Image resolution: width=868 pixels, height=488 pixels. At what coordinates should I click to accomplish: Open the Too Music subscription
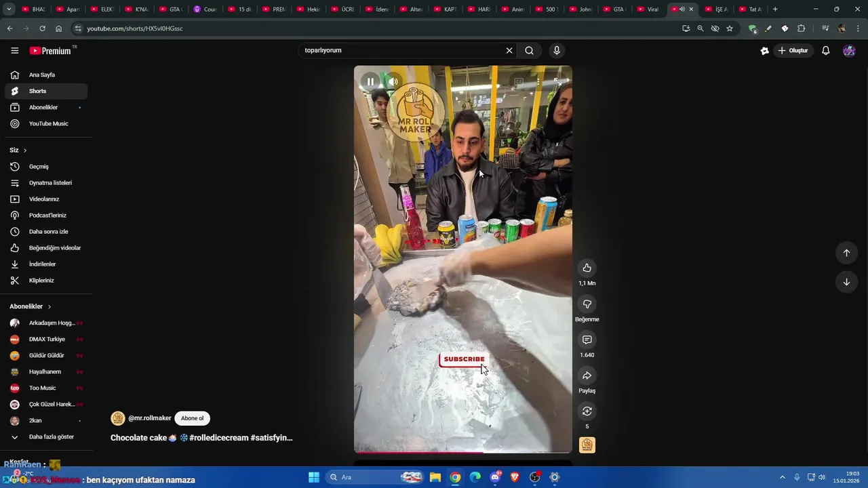(x=46, y=388)
